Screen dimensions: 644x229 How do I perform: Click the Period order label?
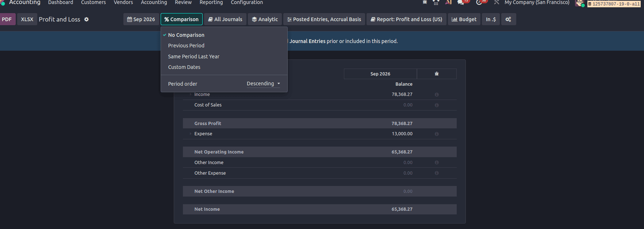point(183,84)
